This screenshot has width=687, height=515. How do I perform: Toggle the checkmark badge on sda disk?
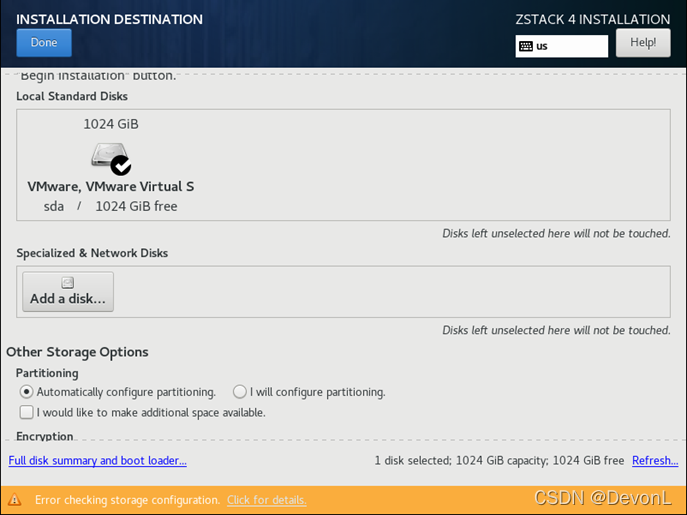(x=120, y=165)
